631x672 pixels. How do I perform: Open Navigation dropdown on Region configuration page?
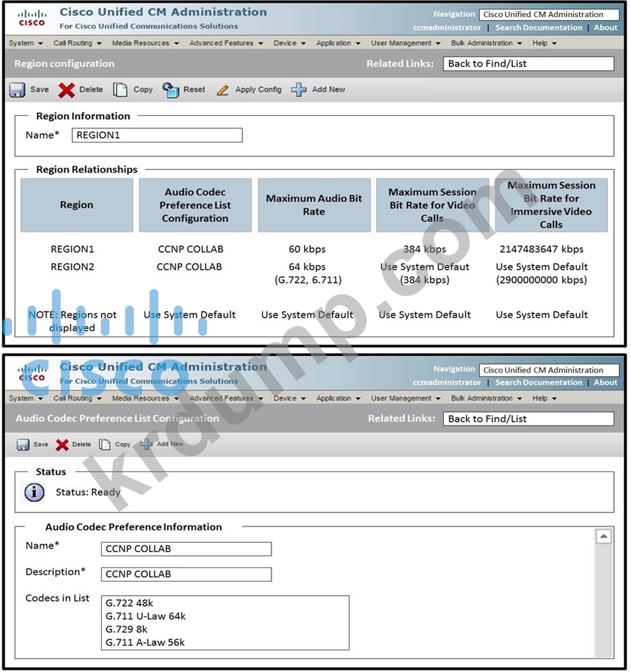548,15
